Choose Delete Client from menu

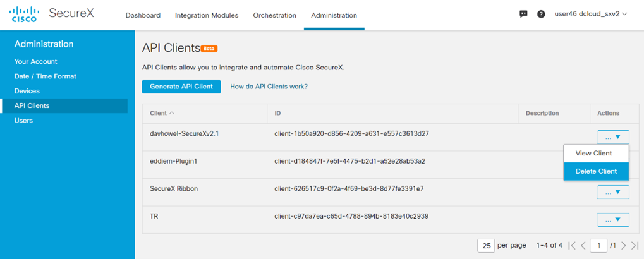[x=596, y=171]
